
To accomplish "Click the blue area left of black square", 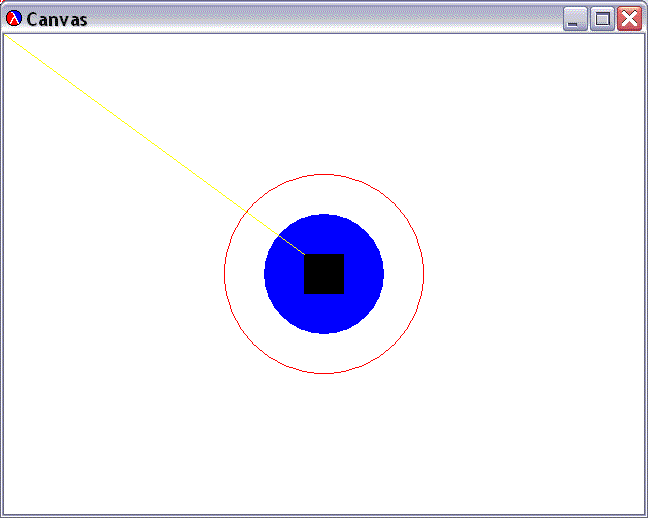I will [x=284, y=274].
